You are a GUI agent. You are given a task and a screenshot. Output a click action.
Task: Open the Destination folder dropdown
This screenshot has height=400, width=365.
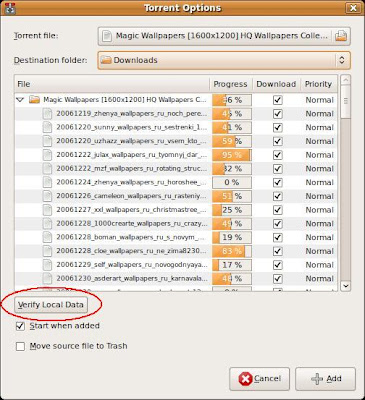point(224,60)
